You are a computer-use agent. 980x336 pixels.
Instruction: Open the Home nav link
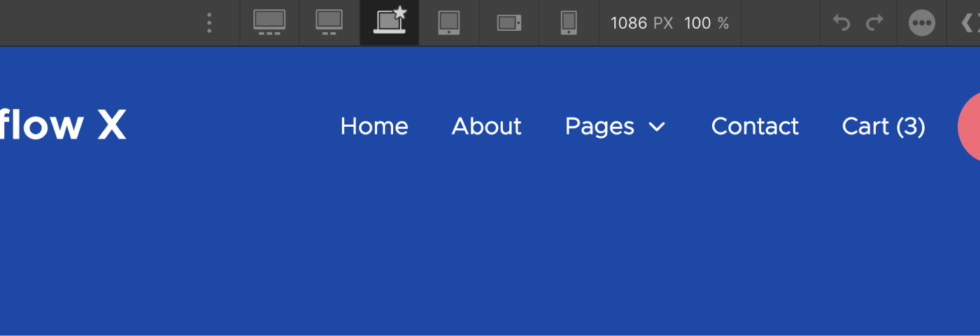(x=374, y=126)
